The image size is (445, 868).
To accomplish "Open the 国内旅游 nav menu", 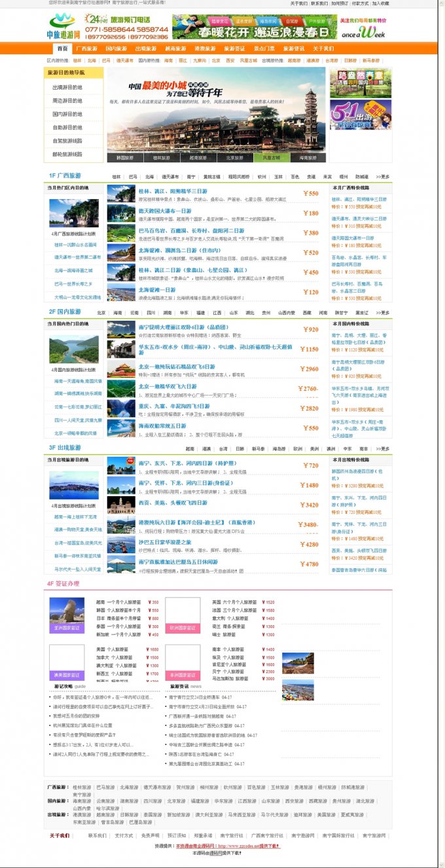I will (x=116, y=49).
